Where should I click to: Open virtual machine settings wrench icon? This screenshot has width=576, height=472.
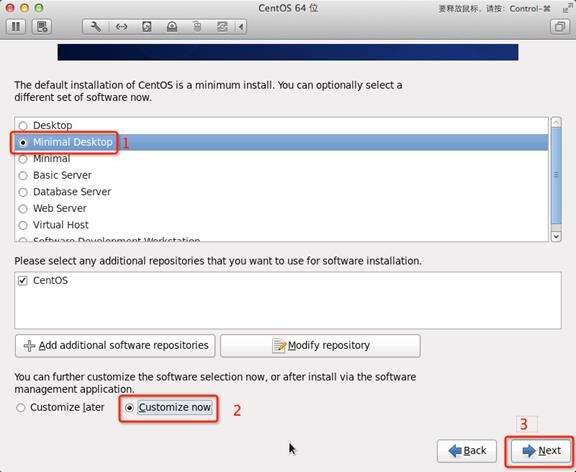[x=96, y=26]
